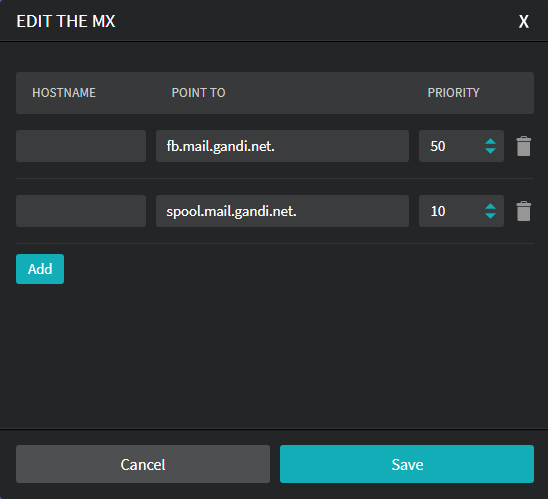Delete the spool.mail.gandi.net MX record
The width and height of the screenshot is (548, 499).
pyautogui.click(x=524, y=211)
